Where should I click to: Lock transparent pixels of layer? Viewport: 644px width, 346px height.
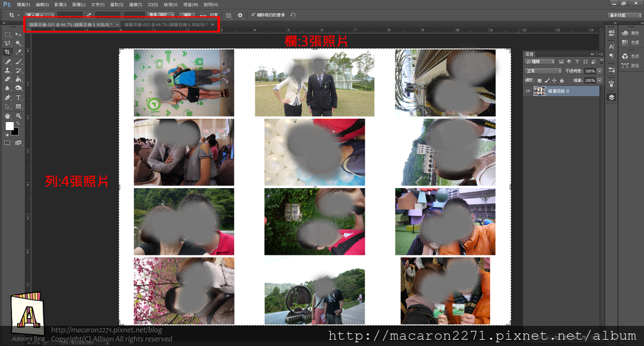(539, 81)
